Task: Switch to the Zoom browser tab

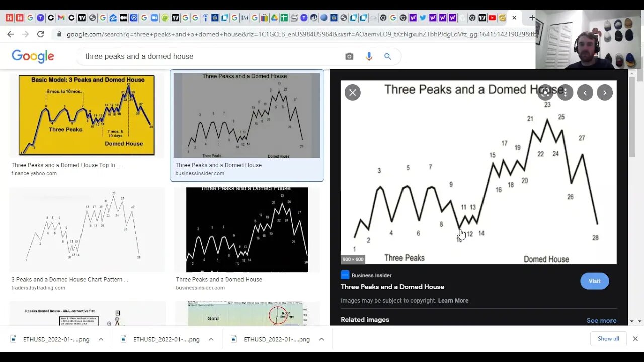Action: (x=154, y=18)
